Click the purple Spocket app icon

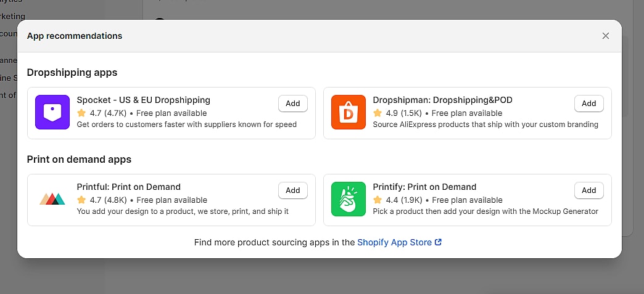[x=52, y=112]
